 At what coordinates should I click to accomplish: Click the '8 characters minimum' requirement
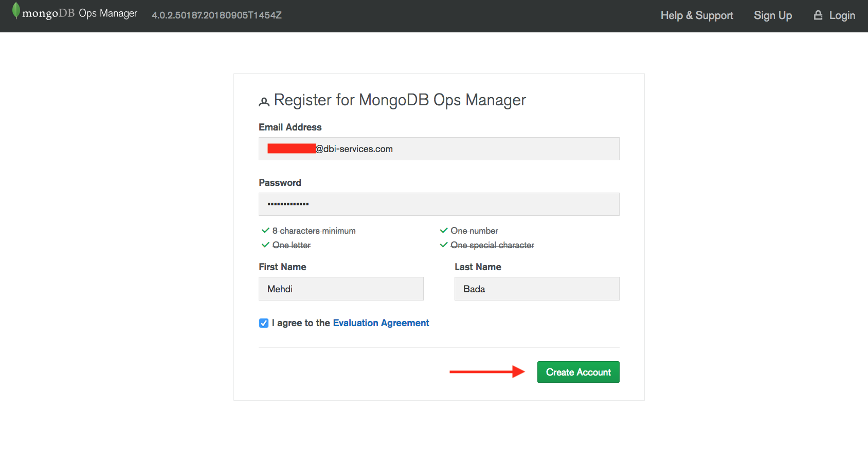point(314,231)
